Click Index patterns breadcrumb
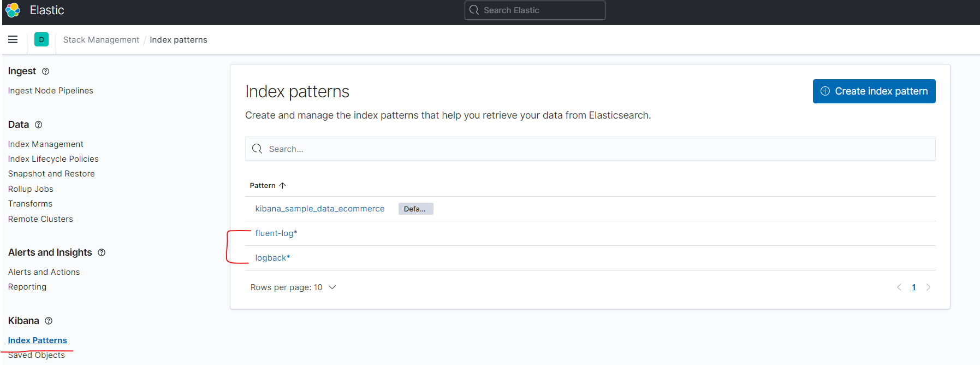Viewport: 980px width, 365px height. 179,40
